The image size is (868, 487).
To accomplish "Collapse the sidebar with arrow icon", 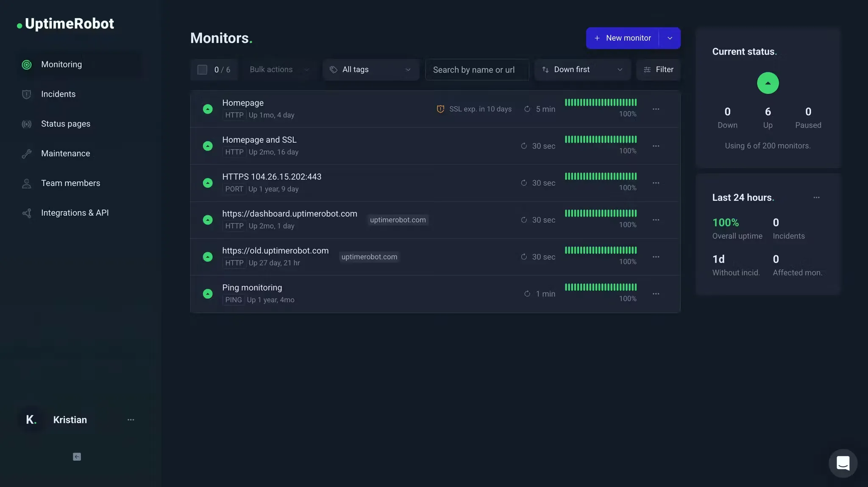I will [x=77, y=456].
